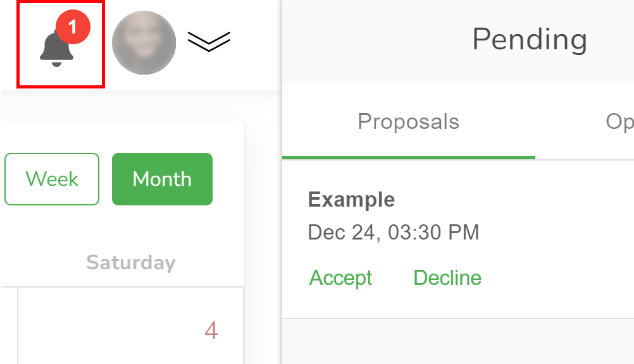The width and height of the screenshot is (634, 364).
Task: Click the Dec 24, 03:30 PM date
Action: click(393, 233)
